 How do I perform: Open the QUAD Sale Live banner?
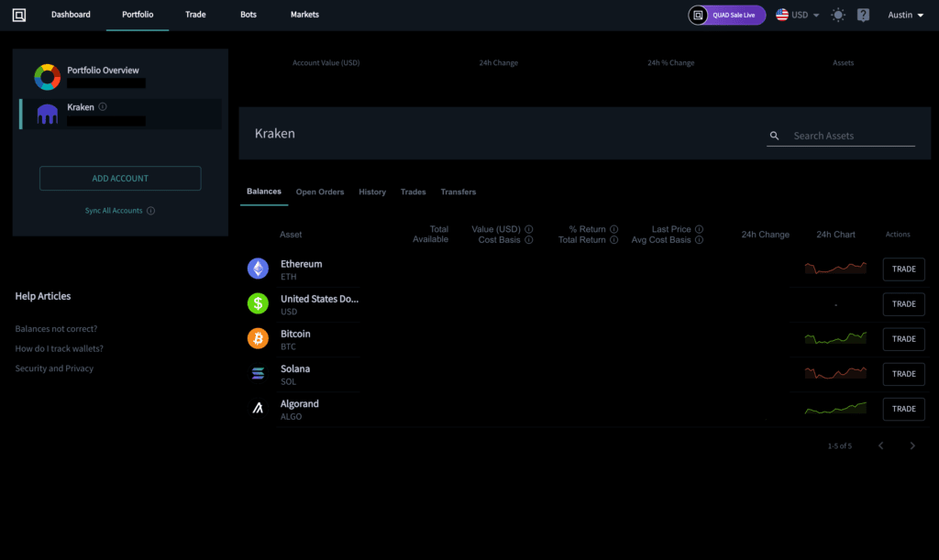click(x=726, y=15)
